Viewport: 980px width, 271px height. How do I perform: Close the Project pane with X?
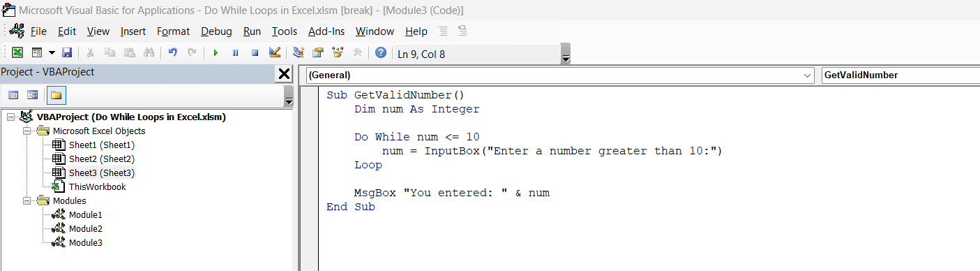[285, 74]
